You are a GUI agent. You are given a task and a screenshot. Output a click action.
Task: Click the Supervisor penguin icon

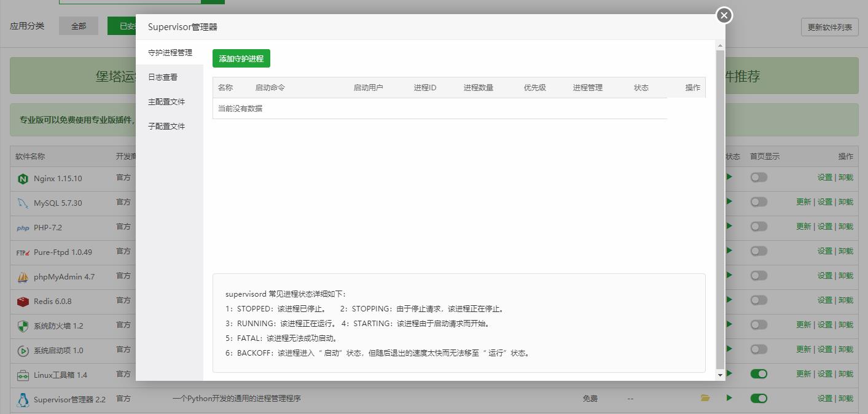click(23, 400)
